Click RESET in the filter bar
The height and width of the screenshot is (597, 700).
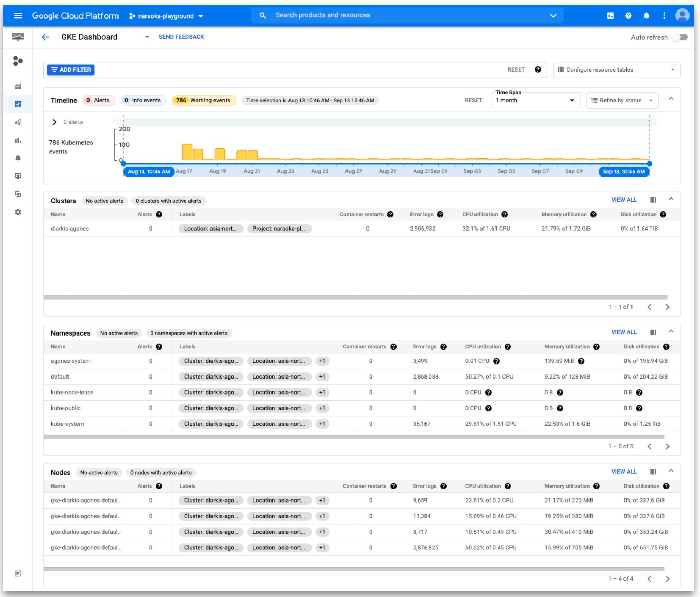[x=516, y=70]
